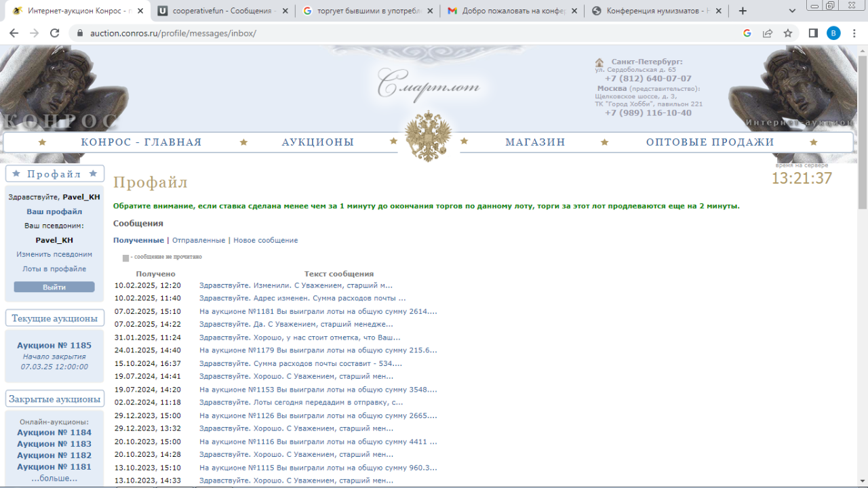The image size is (868, 488).
Task: Open message about аукцион №1181 winnings
Action: (318, 311)
